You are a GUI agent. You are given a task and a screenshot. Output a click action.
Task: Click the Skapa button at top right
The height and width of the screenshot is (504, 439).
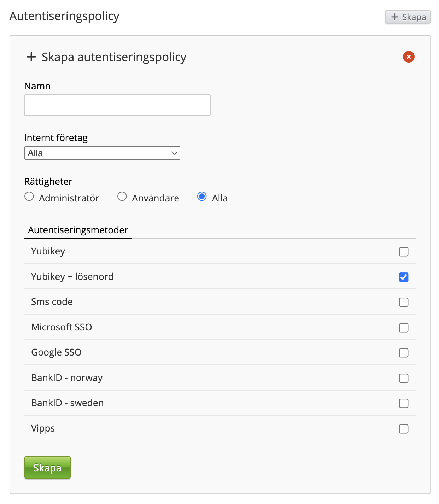[x=408, y=17]
